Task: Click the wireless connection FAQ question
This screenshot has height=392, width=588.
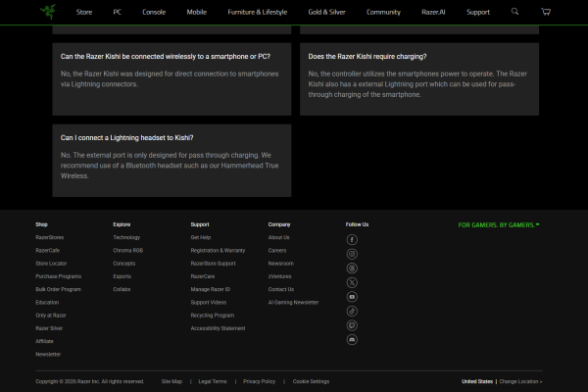Action: tap(166, 56)
